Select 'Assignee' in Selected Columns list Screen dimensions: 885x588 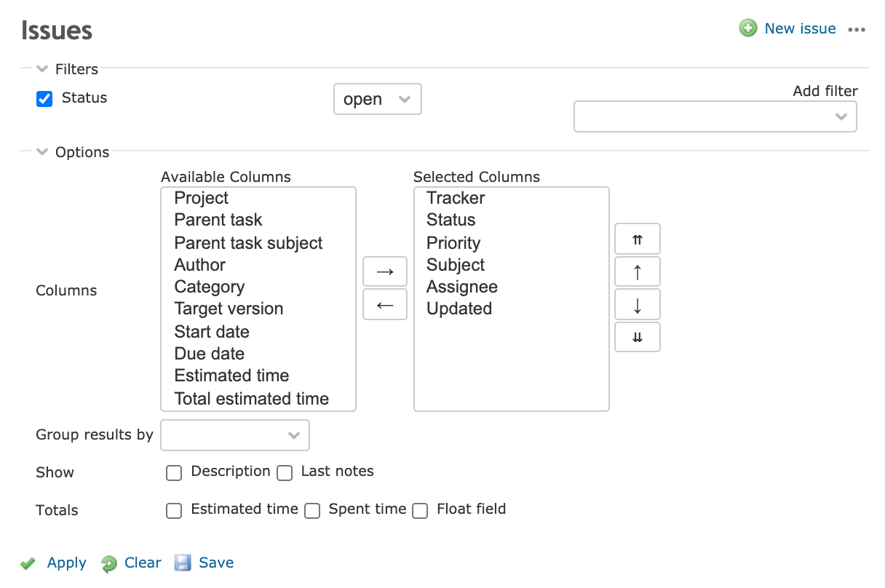pyautogui.click(x=462, y=287)
